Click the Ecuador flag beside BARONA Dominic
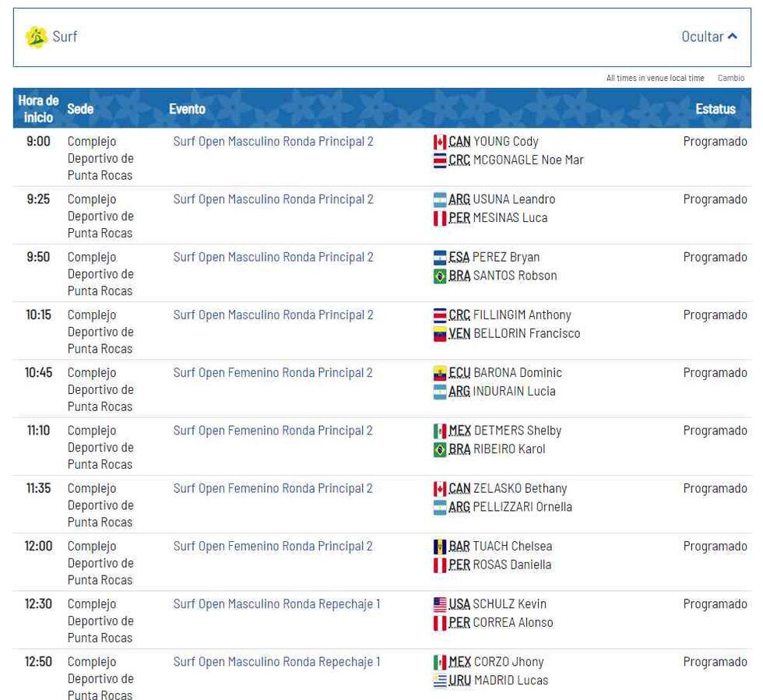Screen dimensions: 763x700 (x=440, y=373)
